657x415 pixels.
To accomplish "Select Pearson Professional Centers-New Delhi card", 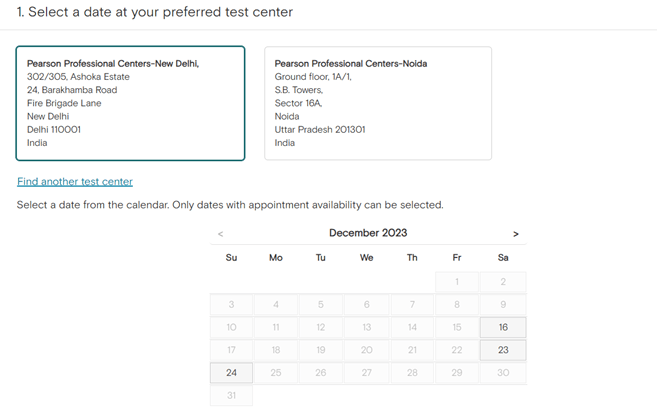I will point(130,103).
